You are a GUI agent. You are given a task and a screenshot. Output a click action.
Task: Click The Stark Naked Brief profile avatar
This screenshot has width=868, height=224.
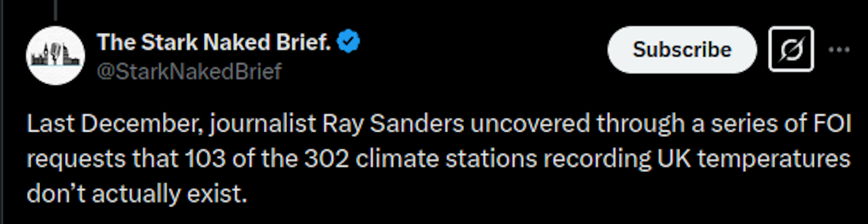pos(55,56)
